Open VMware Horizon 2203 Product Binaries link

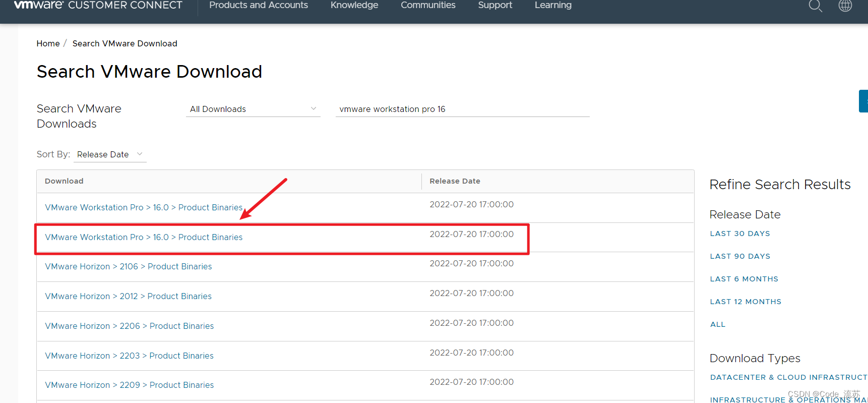130,356
